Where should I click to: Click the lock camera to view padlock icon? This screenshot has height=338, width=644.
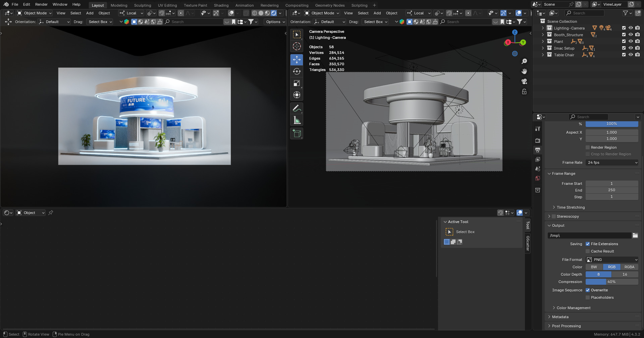(524, 91)
